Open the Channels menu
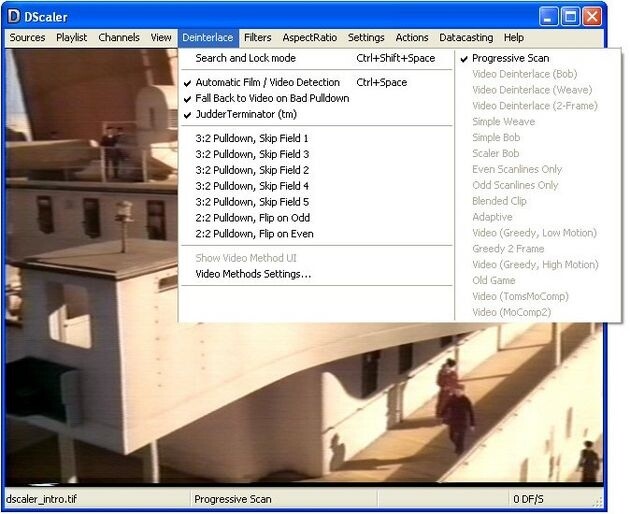Image resolution: width=630 pixels, height=514 pixels. pos(119,38)
